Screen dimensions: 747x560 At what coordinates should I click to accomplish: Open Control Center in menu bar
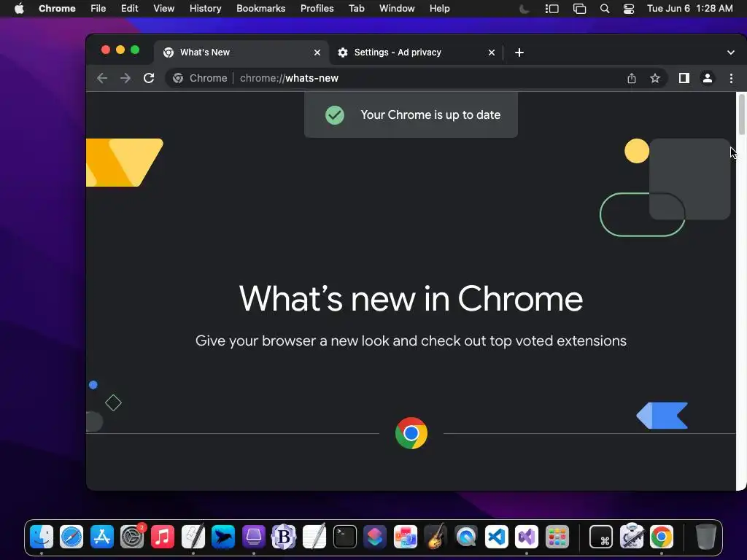(x=629, y=9)
